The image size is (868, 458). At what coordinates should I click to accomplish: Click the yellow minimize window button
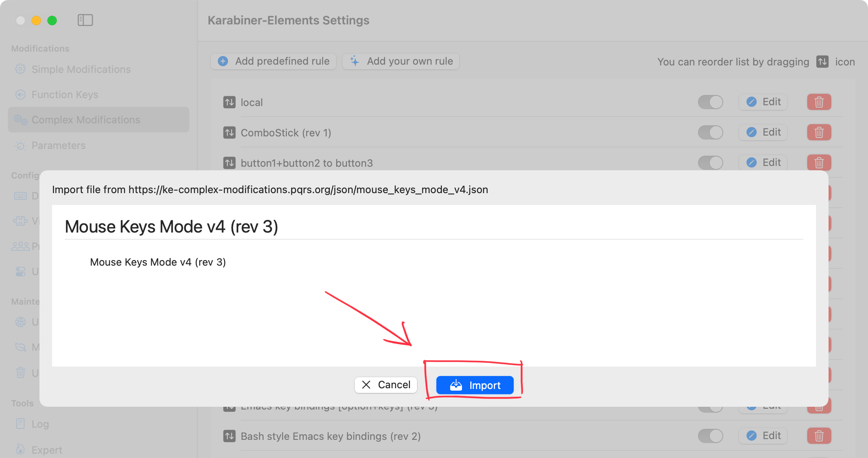click(x=36, y=20)
